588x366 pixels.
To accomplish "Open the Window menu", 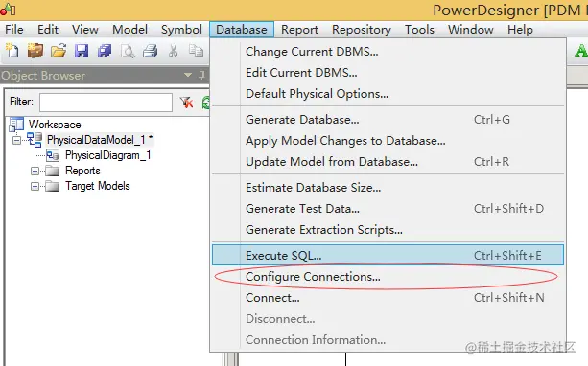I will (471, 29).
